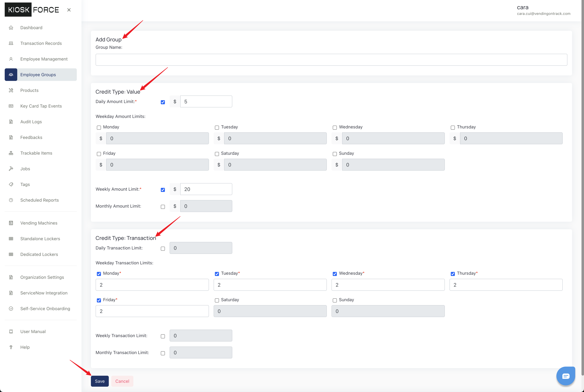Click the Group Name input field

tap(331, 60)
